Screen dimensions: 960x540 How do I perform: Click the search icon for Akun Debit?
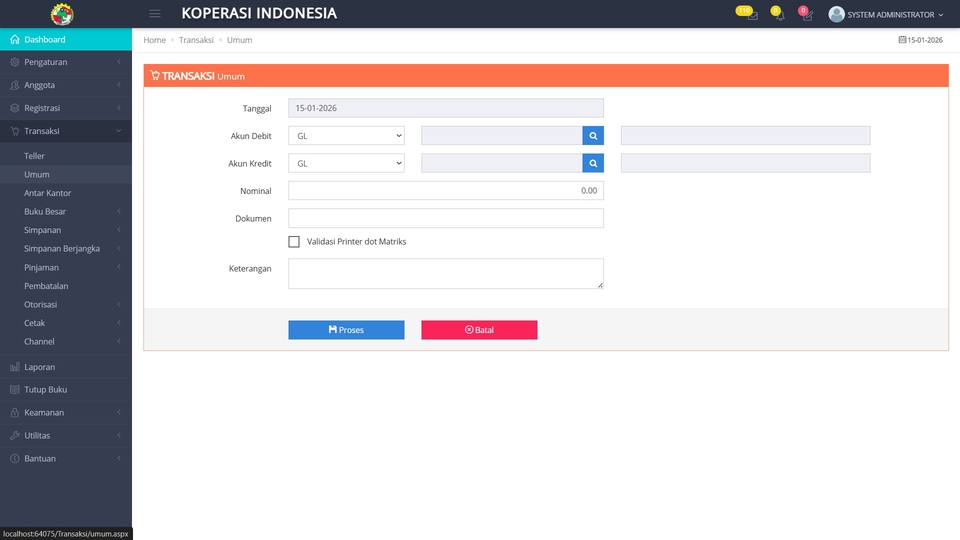tap(593, 135)
